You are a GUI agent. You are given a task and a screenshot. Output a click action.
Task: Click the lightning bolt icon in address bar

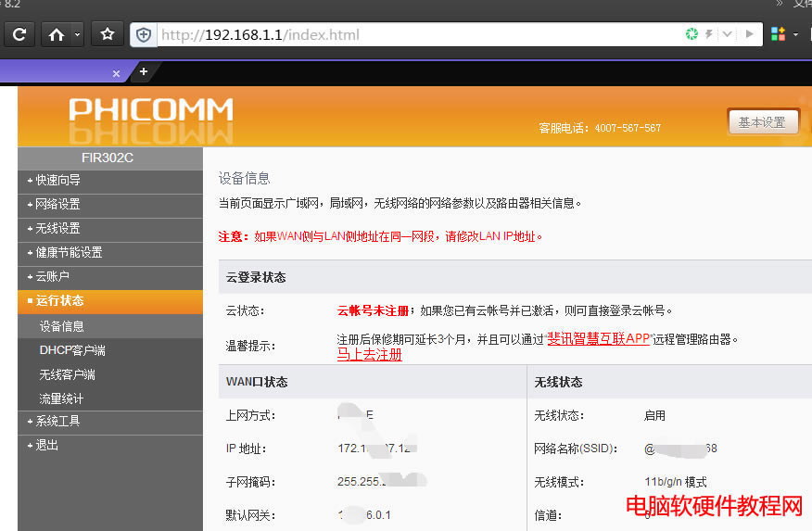point(709,35)
